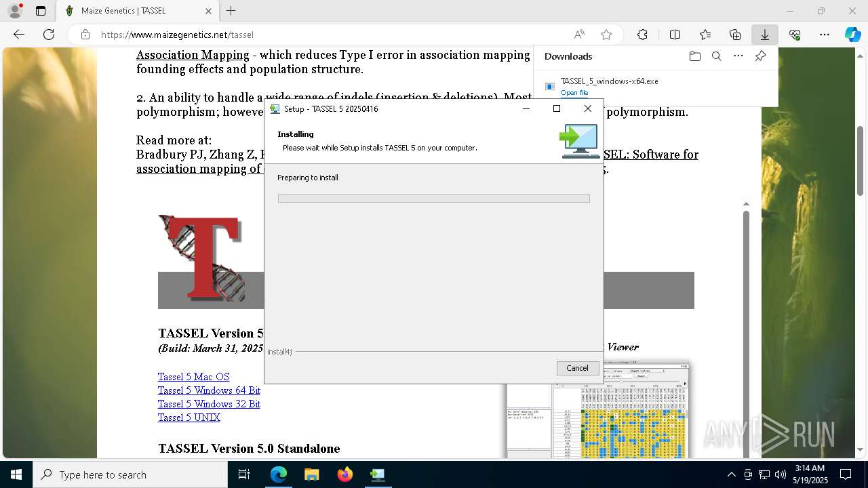Screen dimensions: 868x488
Task: Minimize the TASSEL Setup window
Action: (526, 108)
